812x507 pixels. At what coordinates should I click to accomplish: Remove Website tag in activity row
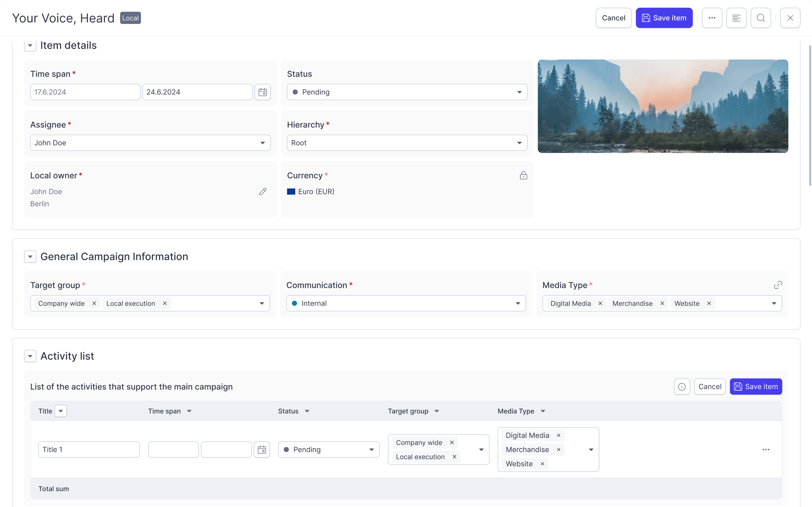coord(542,464)
